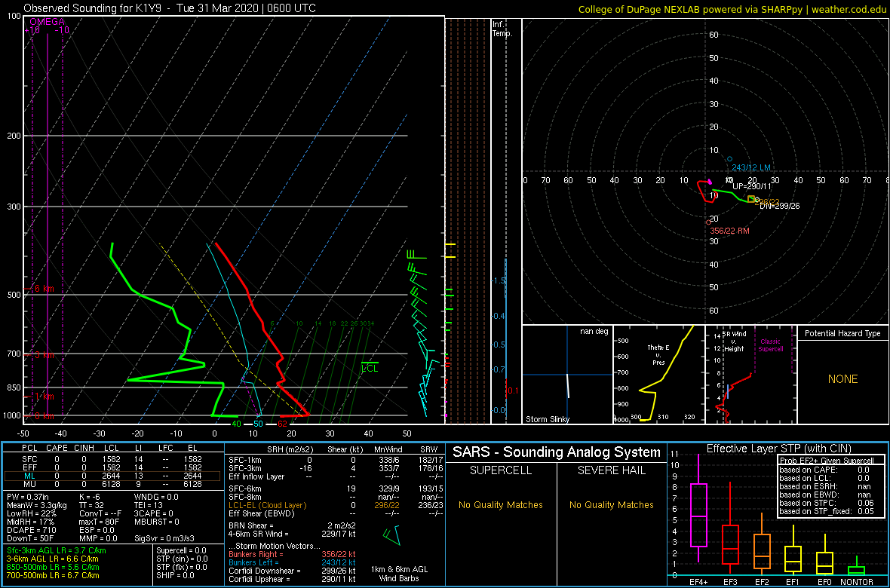Click the 'Effective Layer STP (with CIN)' title
Image resolution: width=890 pixels, height=588 pixels.
pyautogui.click(x=777, y=449)
